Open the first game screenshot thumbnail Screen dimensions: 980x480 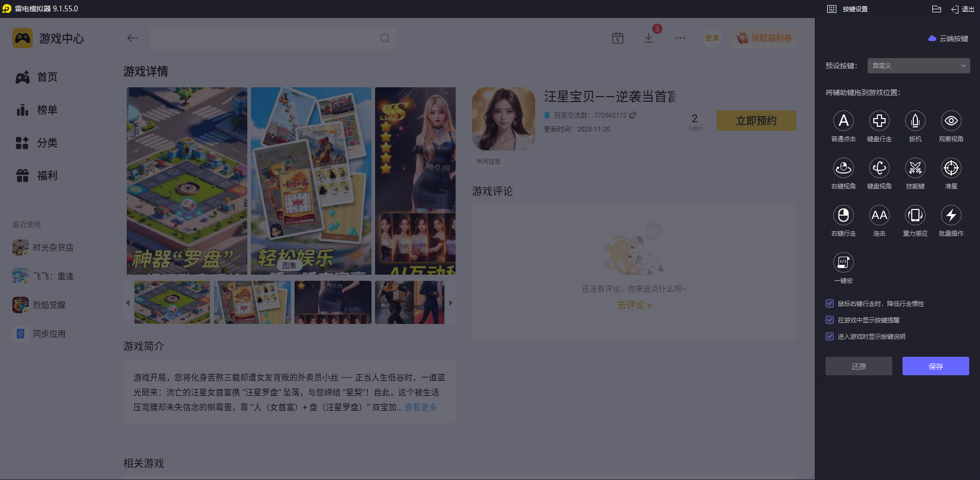point(171,302)
